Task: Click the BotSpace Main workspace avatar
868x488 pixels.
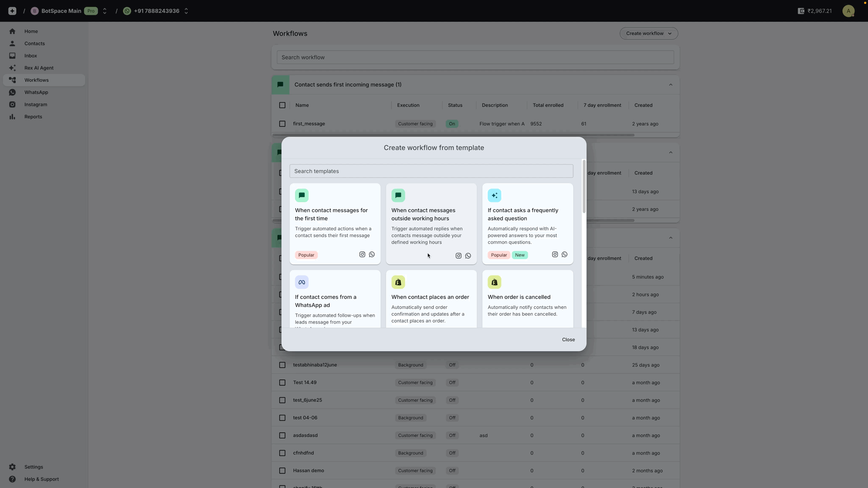Action: coord(35,11)
